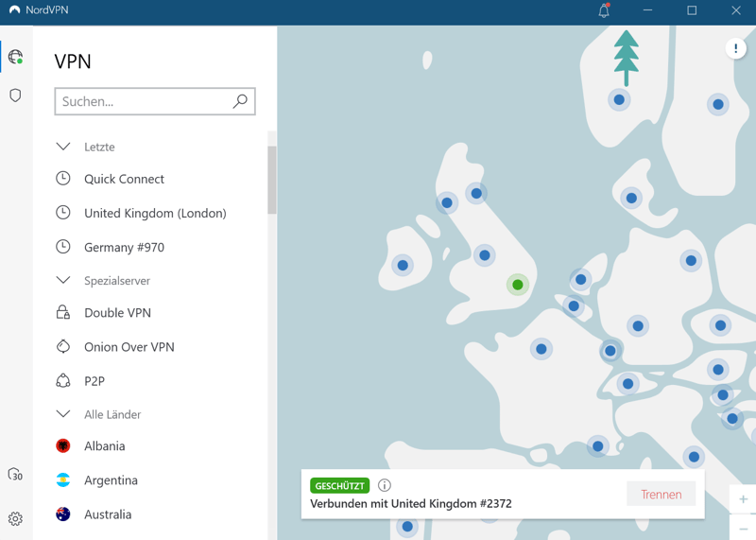Collapse the Alle Länder section

click(63, 414)
